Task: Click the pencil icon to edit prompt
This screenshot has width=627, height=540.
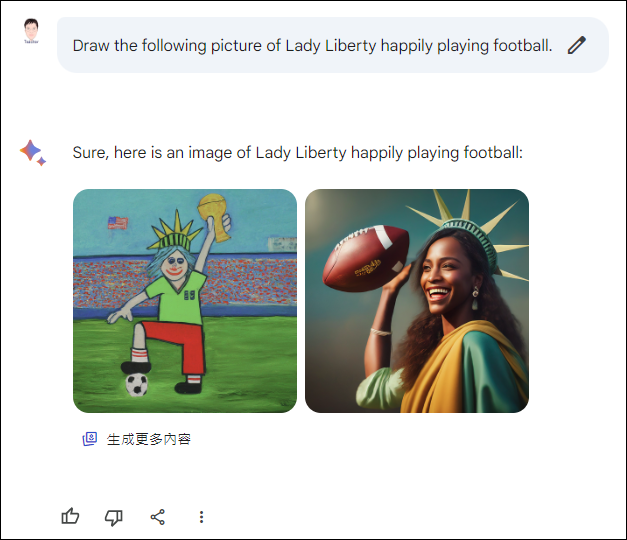Action: click(577, 45)
